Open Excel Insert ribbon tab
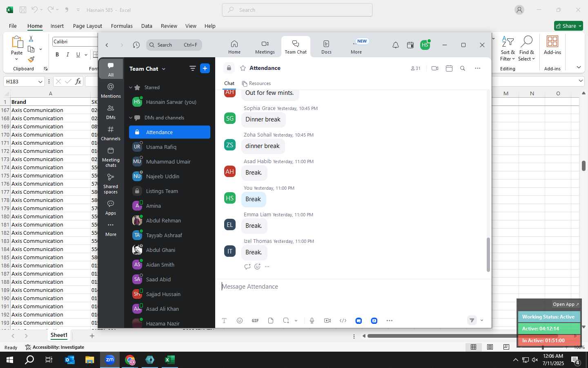 [57, 26]
